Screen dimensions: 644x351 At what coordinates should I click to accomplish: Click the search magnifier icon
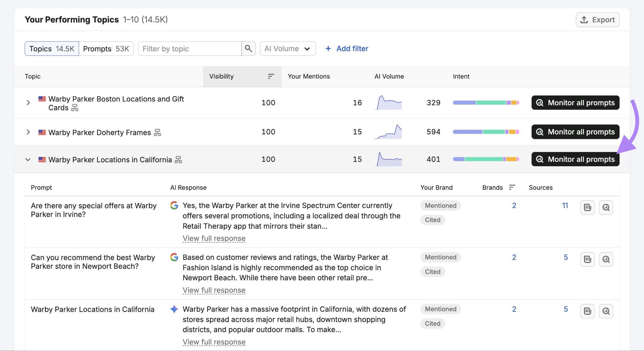coord(248,49)
